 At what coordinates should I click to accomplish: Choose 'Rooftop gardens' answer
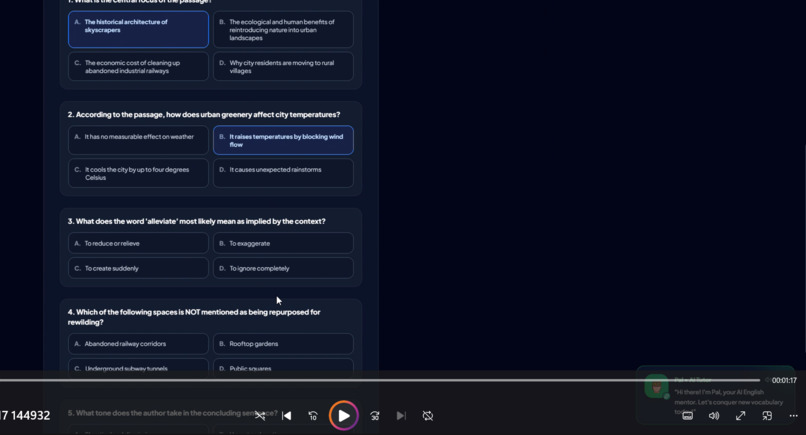click(x=283, y=343)
